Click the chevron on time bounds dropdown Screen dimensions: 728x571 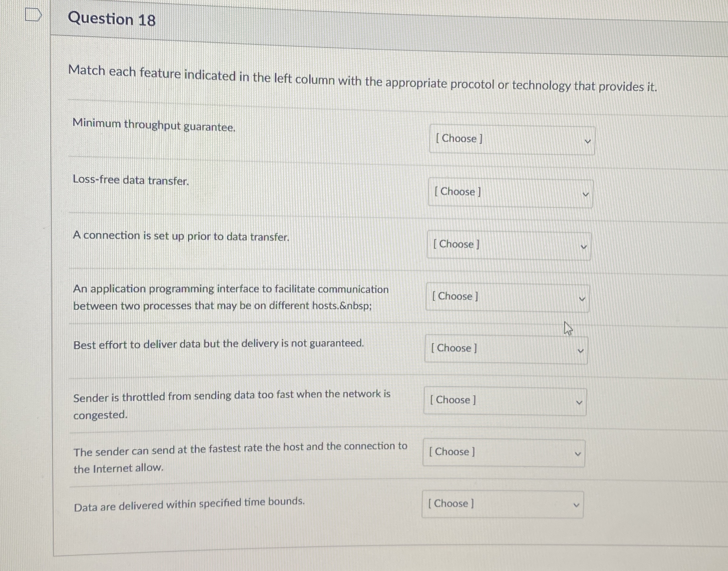(x=576, y=504)
